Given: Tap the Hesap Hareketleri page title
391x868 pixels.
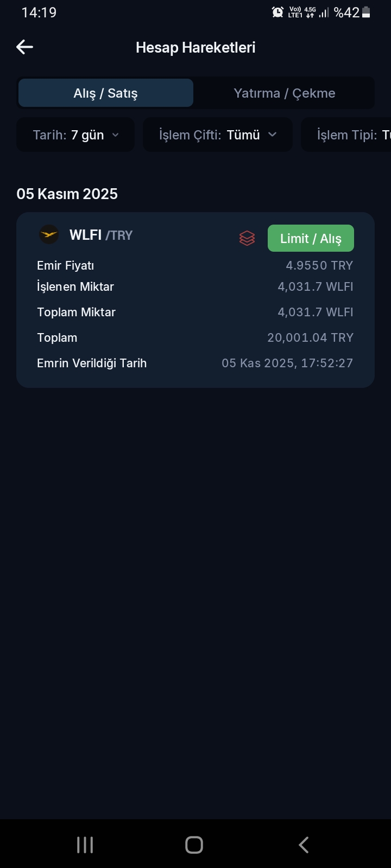Looking at the screenshot, I should [x=195, y=48].
